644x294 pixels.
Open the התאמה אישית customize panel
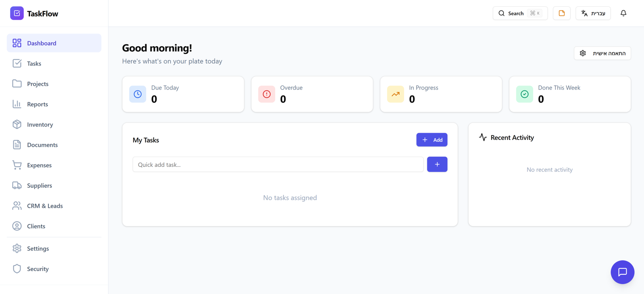pyautogui.click(x=602, y=53)
